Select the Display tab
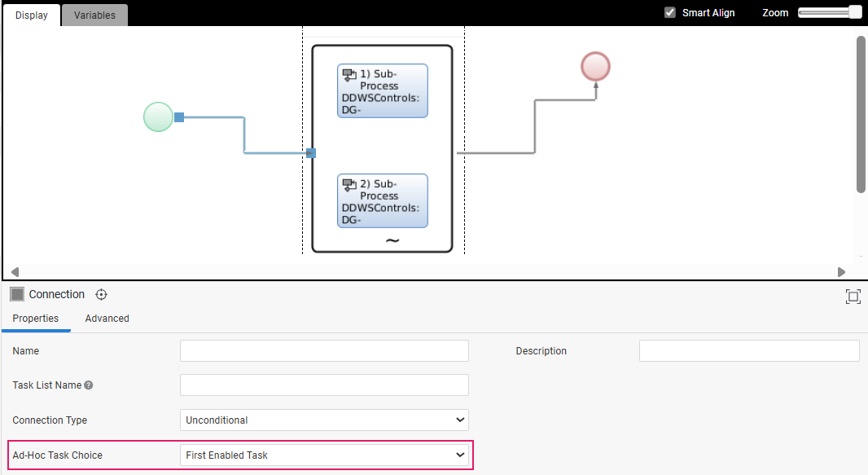 [x=32, y=15]
